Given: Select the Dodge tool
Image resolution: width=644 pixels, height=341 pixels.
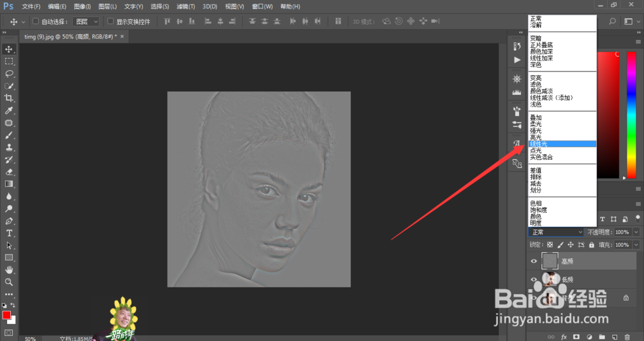Looking at the screenshot, I should click(x=8, y=209).
